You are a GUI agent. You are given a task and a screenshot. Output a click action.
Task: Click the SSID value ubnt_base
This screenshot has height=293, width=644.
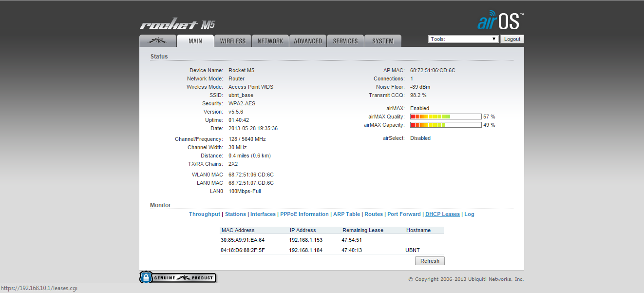[x=241, y=95]
